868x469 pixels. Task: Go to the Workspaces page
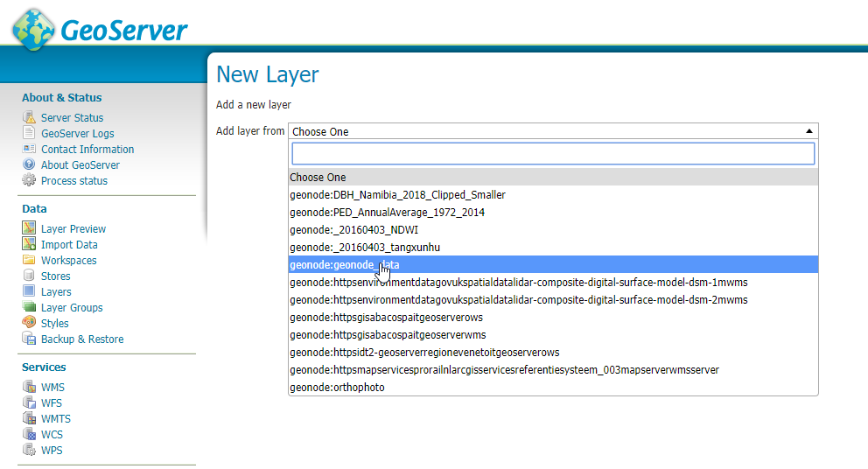[x=68, y=260]
